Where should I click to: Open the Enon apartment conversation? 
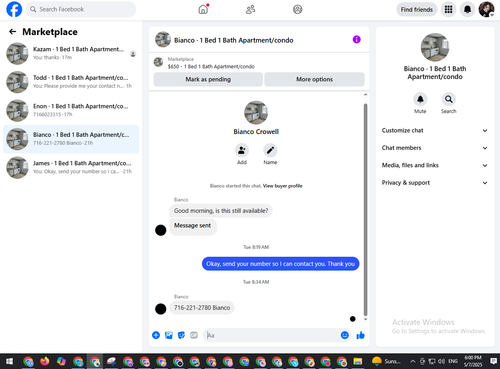(71, 111)
